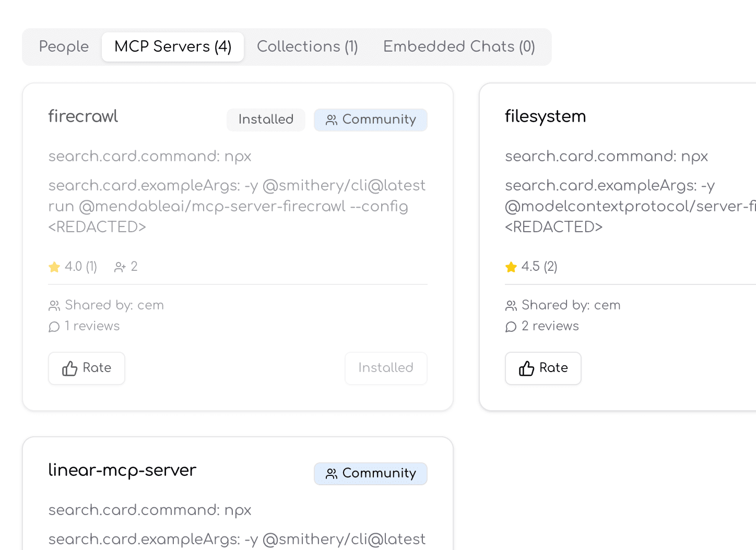The width and height of the screenshot is (756, 550).
Task: Click 'search.card.command: npx' on firecrawl card
Action: [150, 157]
